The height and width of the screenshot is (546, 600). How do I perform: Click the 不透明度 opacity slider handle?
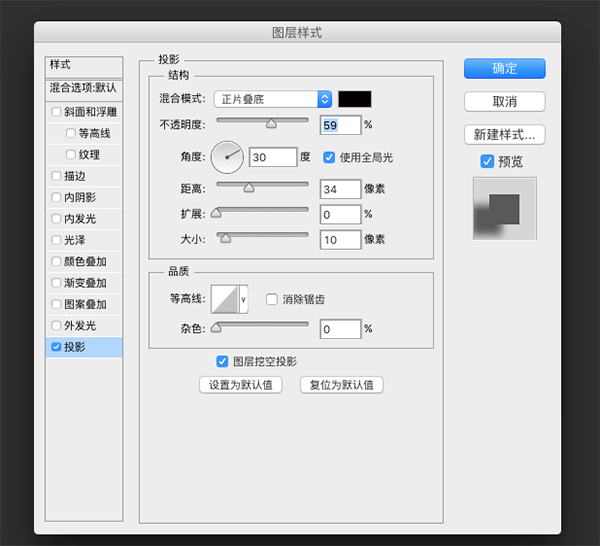270,124
